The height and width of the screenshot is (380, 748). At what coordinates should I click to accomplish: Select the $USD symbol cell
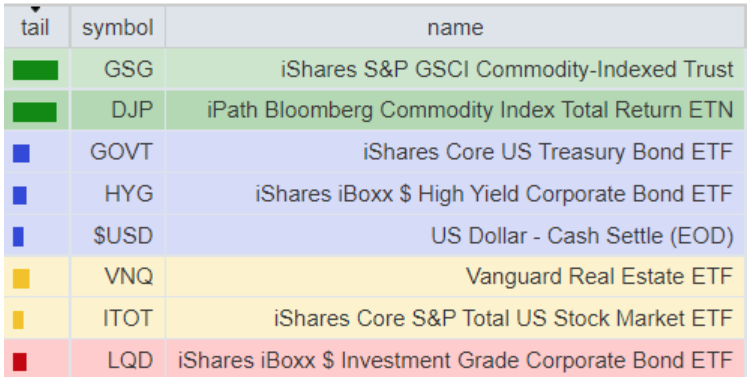click(118, 236)
